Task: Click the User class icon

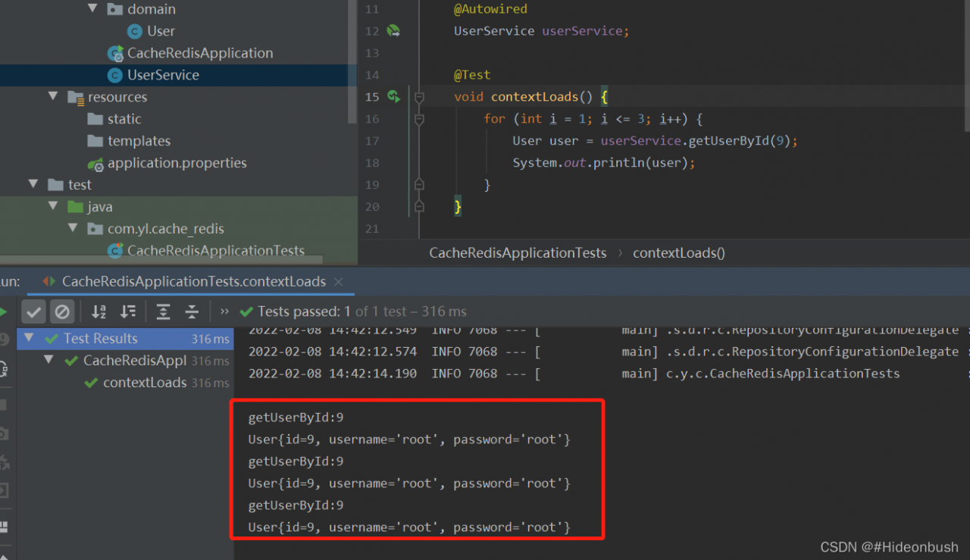Action: pos(135,31)
